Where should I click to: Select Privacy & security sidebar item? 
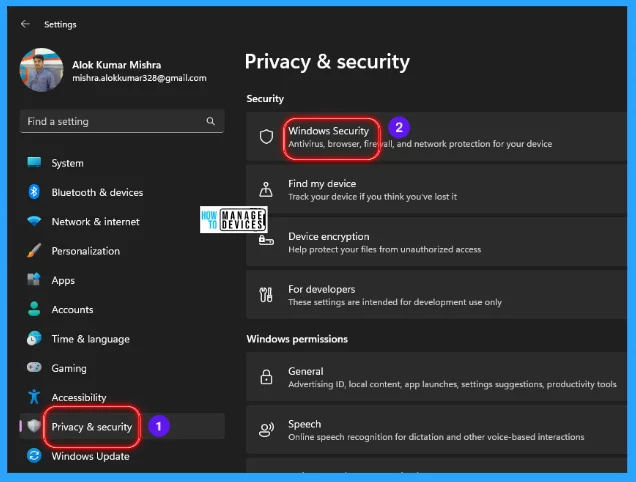(x=91, y=427)
